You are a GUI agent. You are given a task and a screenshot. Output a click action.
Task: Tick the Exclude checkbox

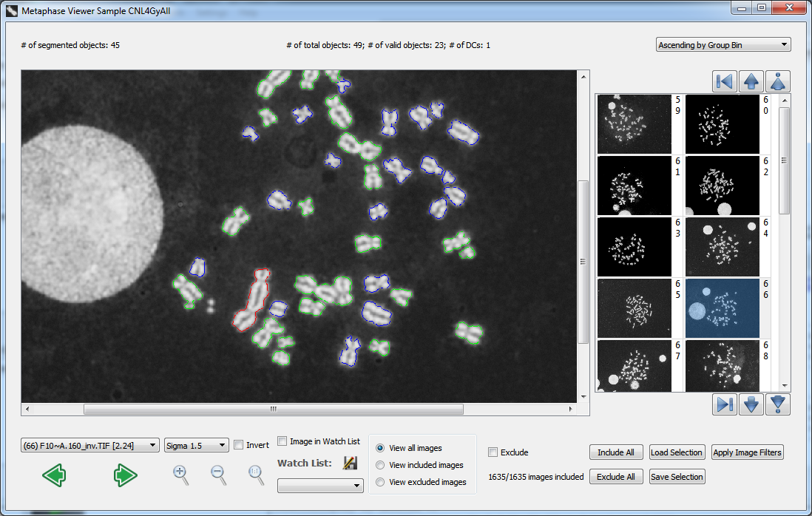tap(493, 452)
